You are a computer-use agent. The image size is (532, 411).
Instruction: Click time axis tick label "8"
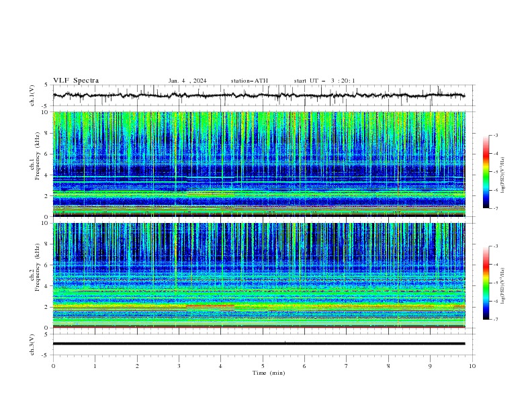click(388, 366)
